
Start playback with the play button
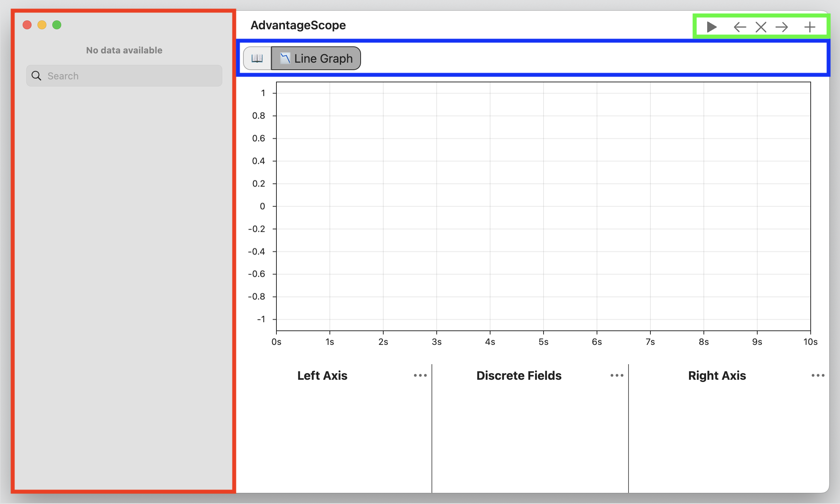pyautogui.click(x=711, y=27)
